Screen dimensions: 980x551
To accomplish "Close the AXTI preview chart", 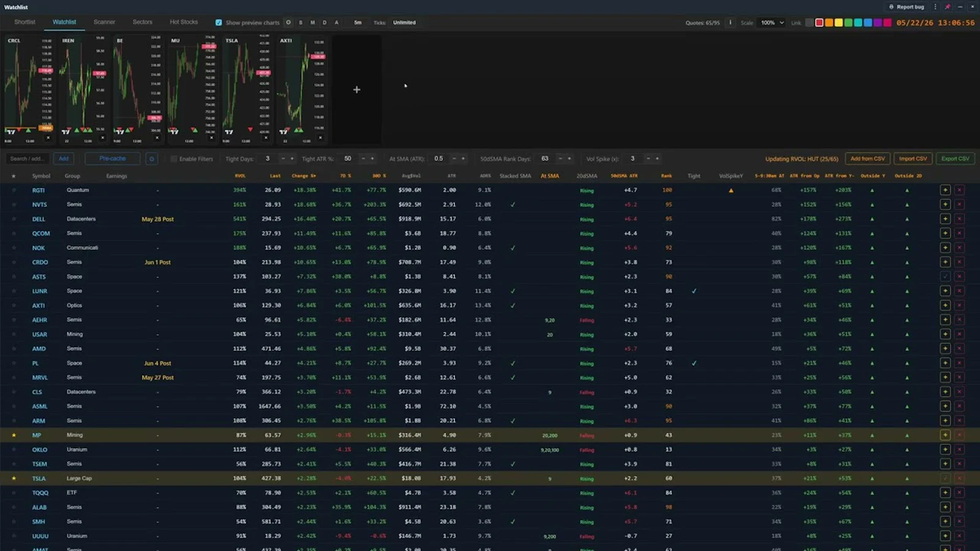I will click(x=321, y=138).
